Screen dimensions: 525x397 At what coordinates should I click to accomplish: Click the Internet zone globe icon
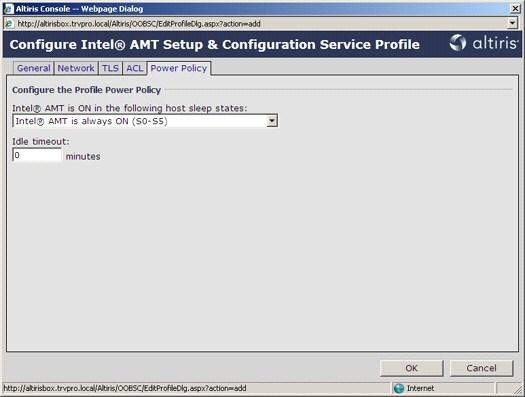[399, 388]
